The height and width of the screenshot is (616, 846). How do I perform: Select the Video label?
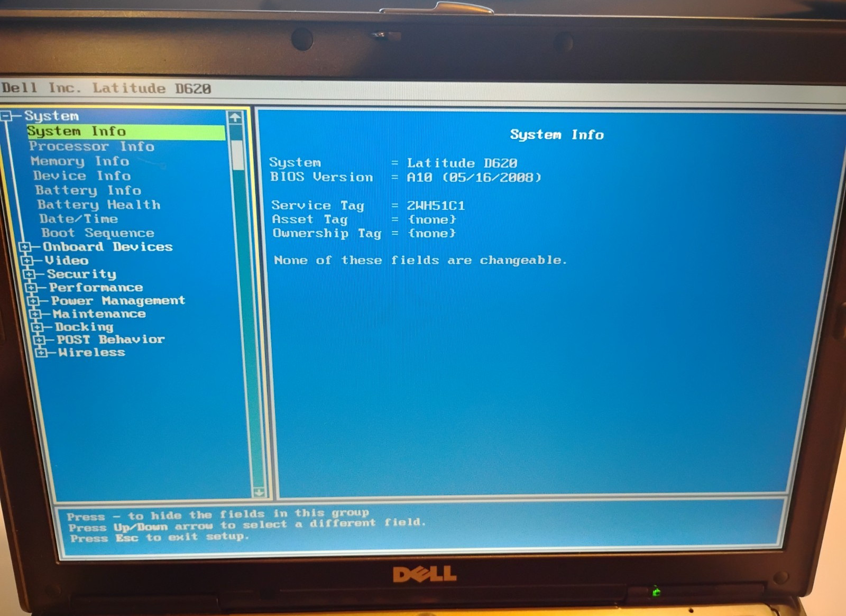(67, 261)
